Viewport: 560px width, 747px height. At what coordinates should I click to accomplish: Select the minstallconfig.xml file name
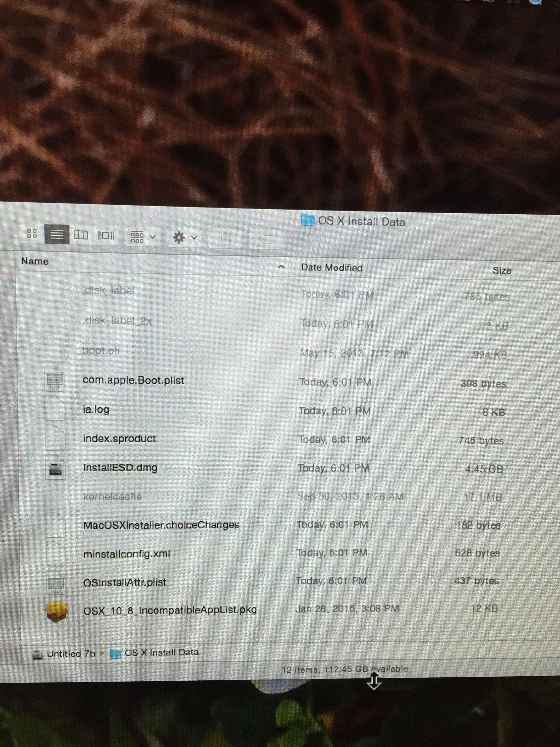pos(127,554)
